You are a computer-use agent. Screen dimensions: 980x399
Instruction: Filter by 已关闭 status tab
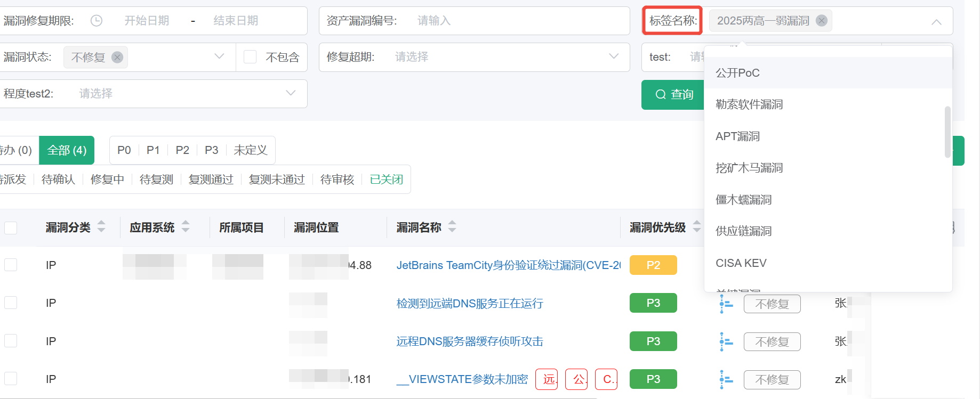(x=386, y=180)
